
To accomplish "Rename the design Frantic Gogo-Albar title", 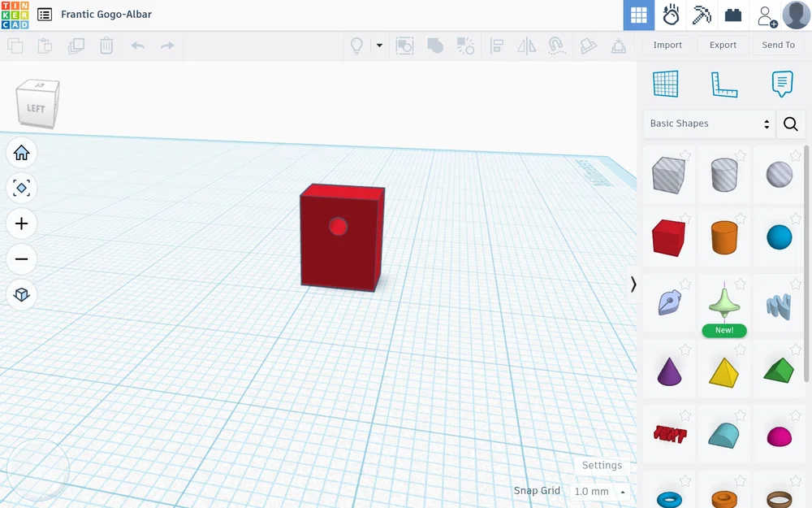I will [106, 15].
